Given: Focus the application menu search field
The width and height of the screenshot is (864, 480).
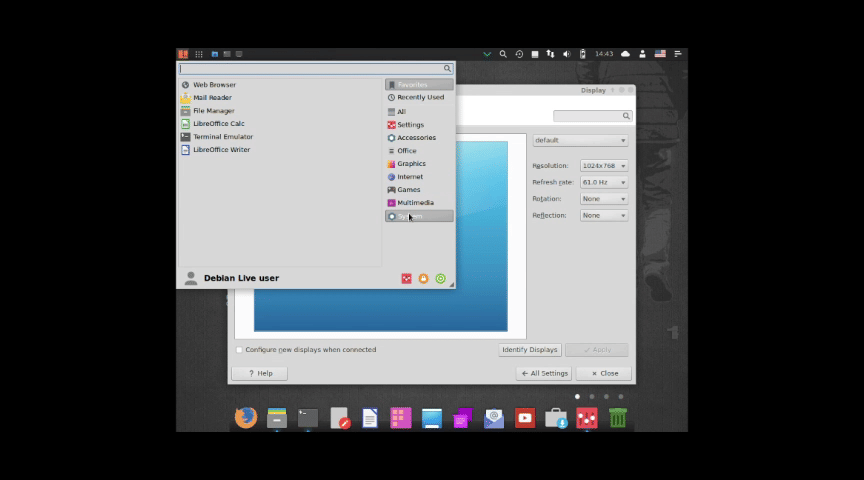Looking at the screenshot, I should [310, 69].
